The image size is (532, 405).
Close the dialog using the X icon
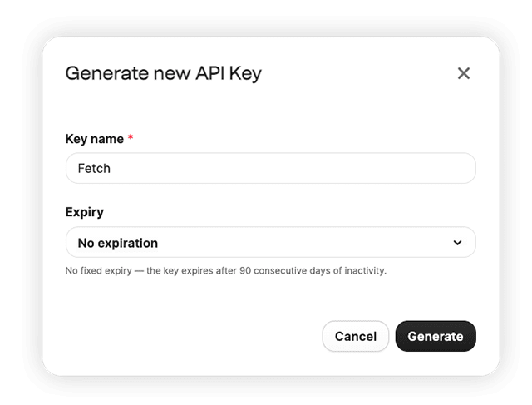(x=464, y=73)
